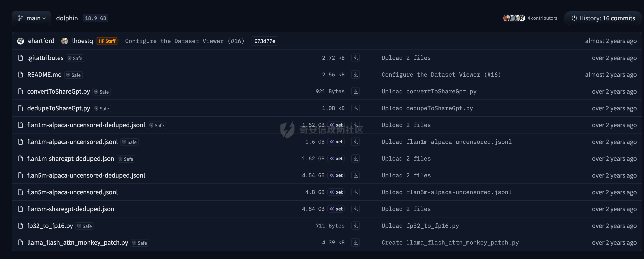Open the lhoestq user profile
Image resolution: width=644 pixels, height=259 pixels.
pyautogui.click(x=82, y=41)
